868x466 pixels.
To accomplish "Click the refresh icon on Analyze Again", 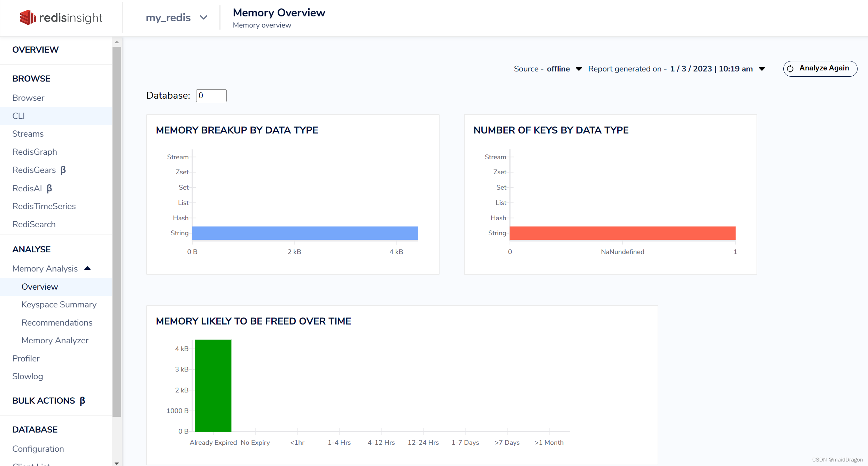I will (x=791, y=69).
